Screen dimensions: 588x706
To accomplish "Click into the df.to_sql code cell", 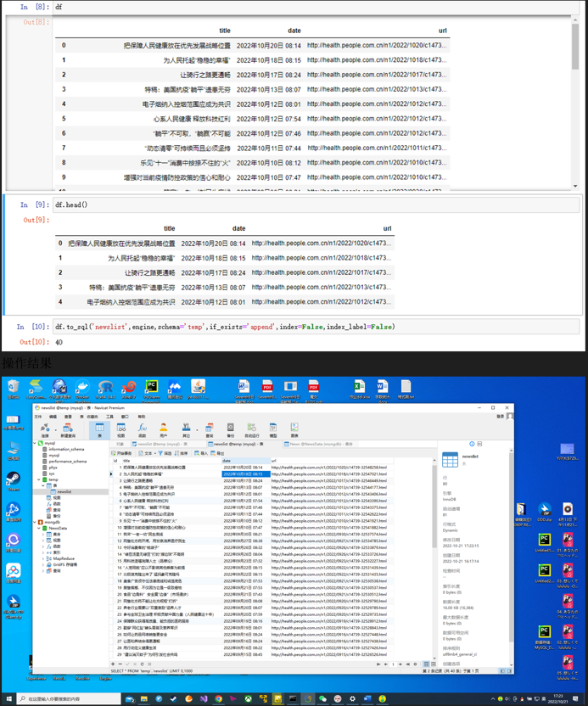I will [316, 327].
